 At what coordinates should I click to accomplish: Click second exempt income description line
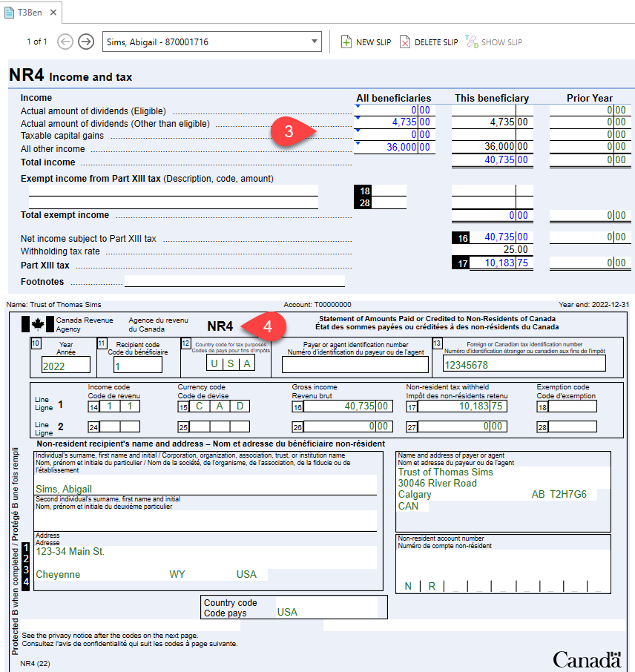pyautogui.click(x=174, y=202)
